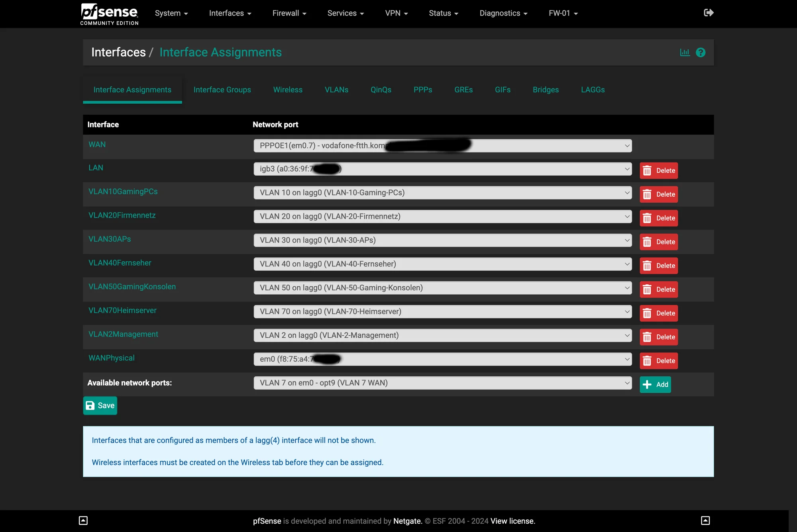797x532 pixels.
Task: Open the bar chart statistics icon
Action: point(685,52)
